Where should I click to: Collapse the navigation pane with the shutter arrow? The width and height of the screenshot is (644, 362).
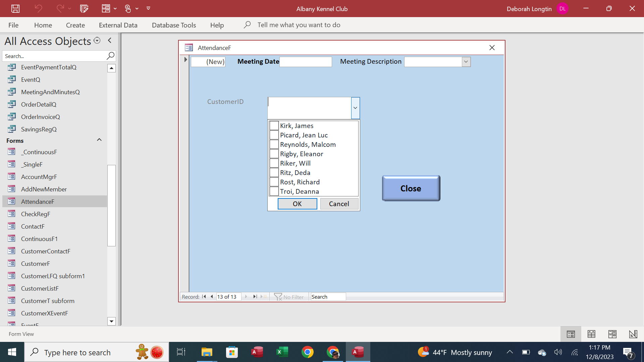[x=110, y=41]
